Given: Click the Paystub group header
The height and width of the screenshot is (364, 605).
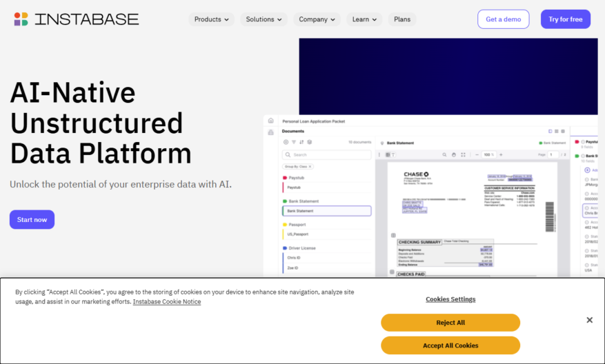Looking at the screenshot, I should click(x=294, y=178).
